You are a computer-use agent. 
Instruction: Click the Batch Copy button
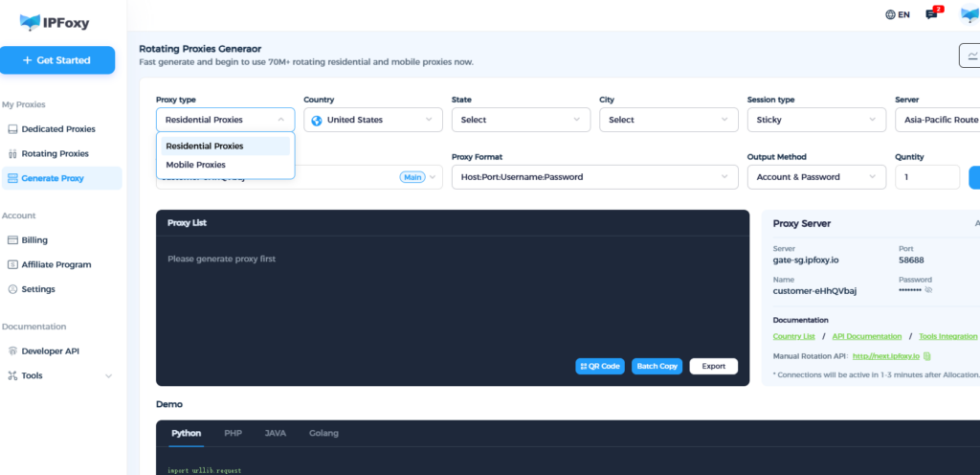657,366
